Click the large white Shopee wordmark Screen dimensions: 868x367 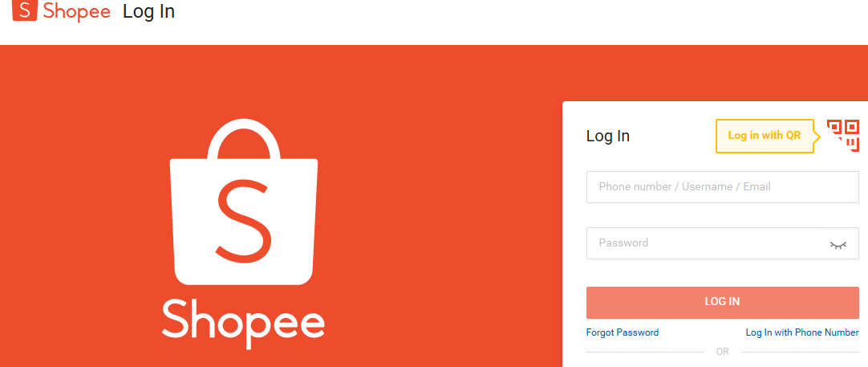(243, 324)
